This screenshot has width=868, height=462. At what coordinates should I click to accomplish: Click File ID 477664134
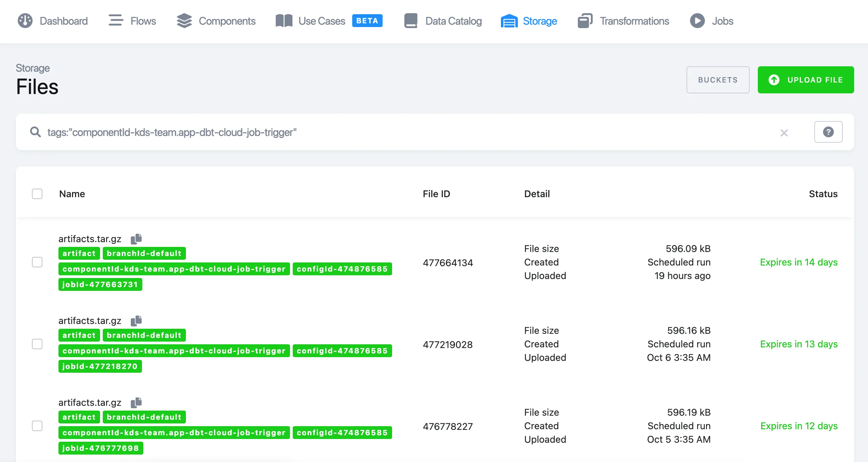[448, 263]
